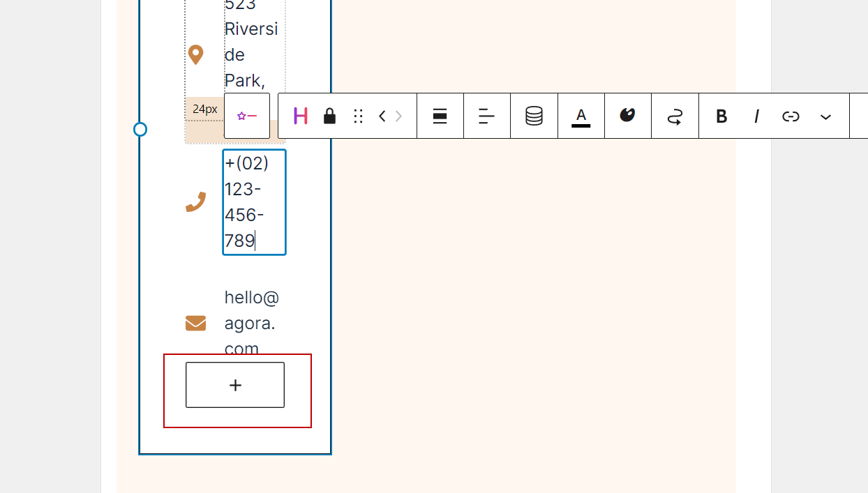Toggle the block lock icon
868x493 pixels.
(x=330, y=116)
